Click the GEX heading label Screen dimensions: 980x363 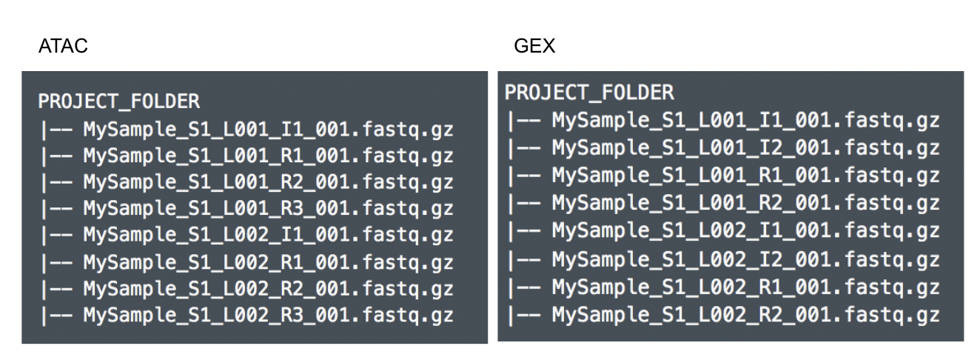[534, 47]
